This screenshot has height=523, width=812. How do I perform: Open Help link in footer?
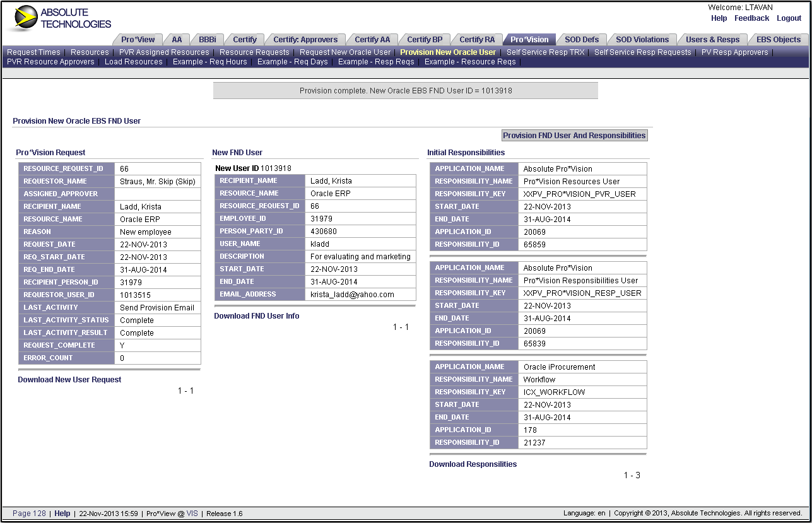point(62,514)
